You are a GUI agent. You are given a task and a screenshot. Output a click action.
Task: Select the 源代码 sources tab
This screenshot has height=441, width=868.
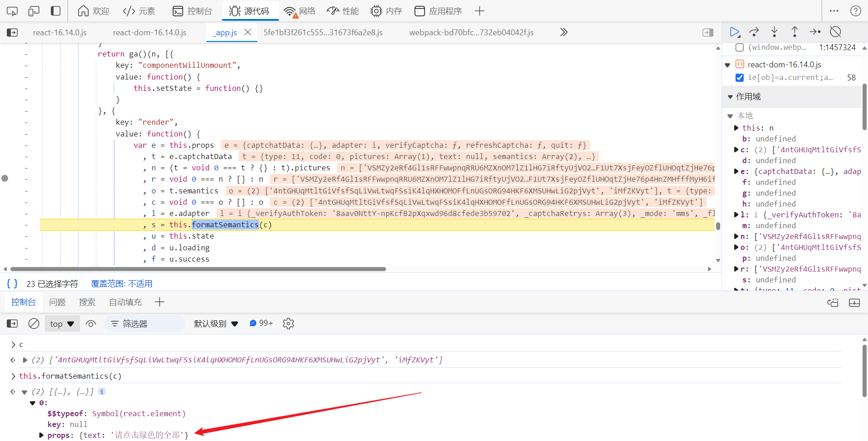click(x=249, y=11)
